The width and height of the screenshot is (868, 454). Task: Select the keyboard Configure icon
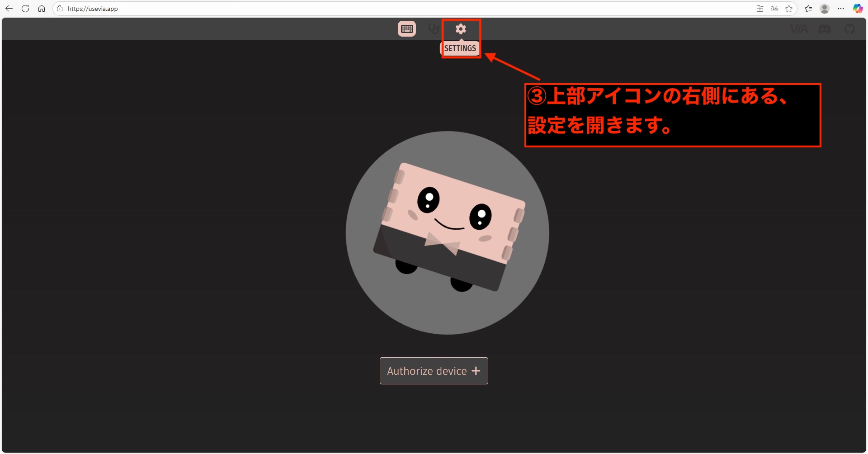[407, 29]
